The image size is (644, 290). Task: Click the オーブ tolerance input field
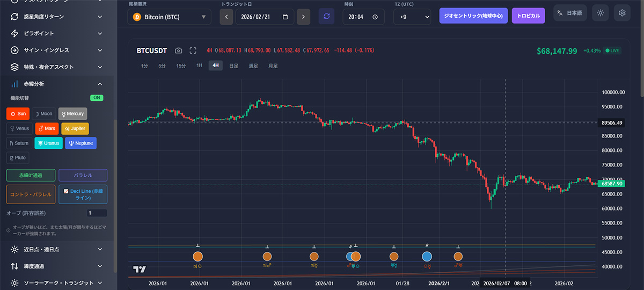[x=97, y=213]
